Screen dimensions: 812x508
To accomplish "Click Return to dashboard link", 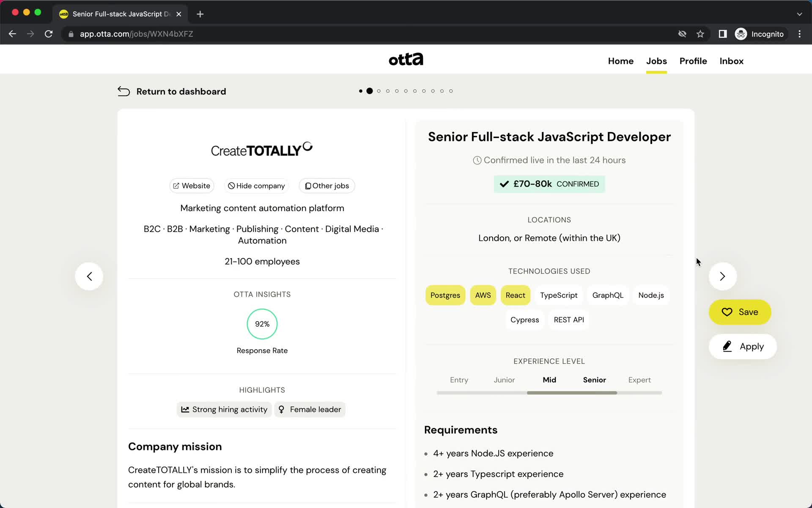I will tap(172, 91).
